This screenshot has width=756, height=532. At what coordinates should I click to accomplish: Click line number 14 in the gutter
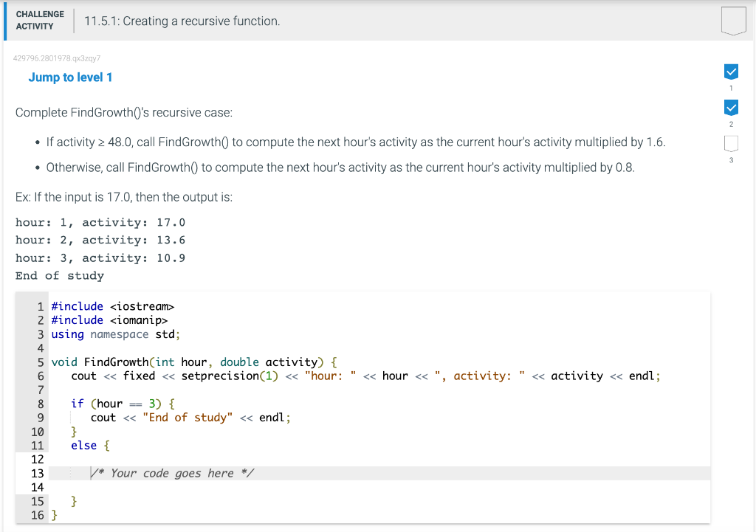(37, 488)
